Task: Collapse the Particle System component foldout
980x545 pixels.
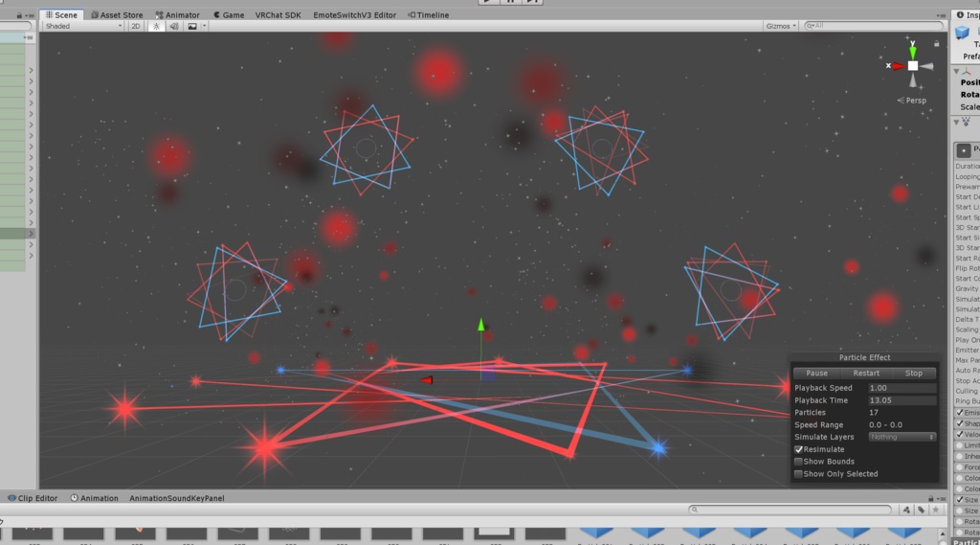Action: pyautogui.click(x=956, y=122)
